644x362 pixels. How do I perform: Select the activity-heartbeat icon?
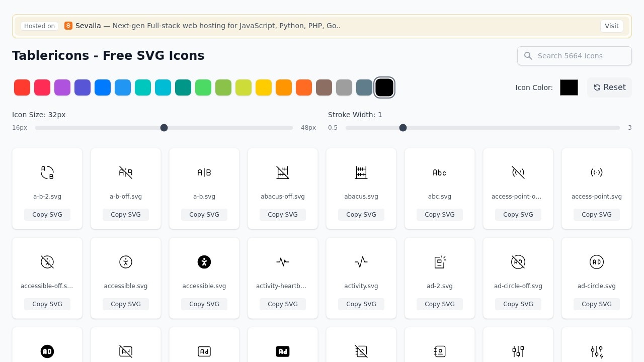(283, 262)
